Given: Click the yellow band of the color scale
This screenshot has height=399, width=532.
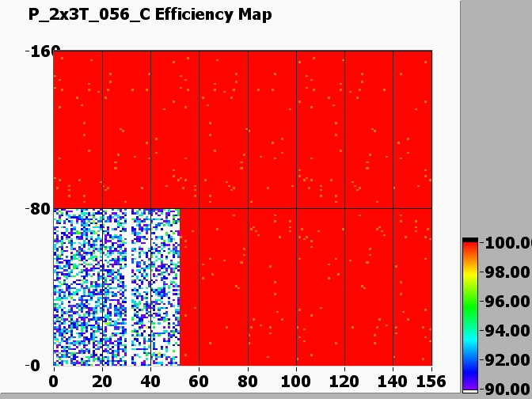Looking at the screenshot, I should (x=470, y=275).
